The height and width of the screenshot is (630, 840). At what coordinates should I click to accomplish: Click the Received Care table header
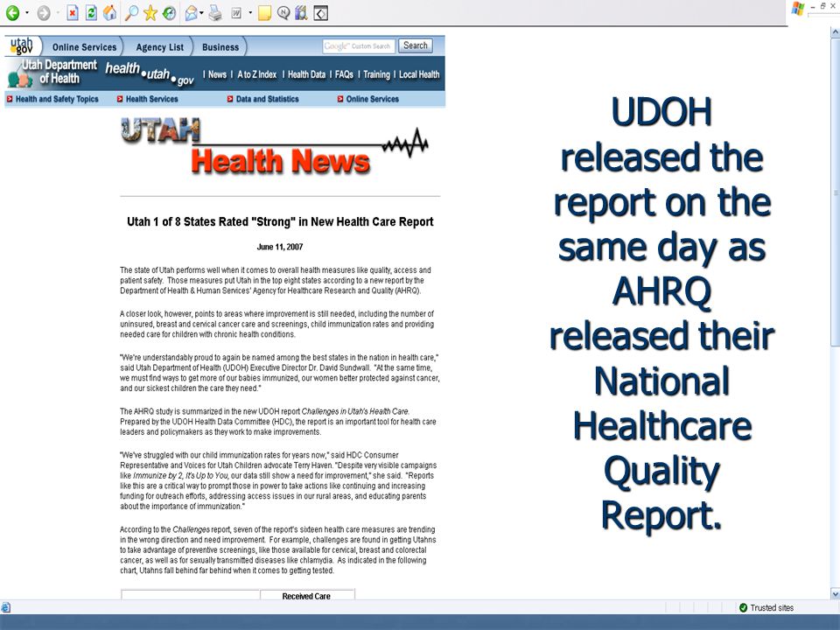point(306,596)
